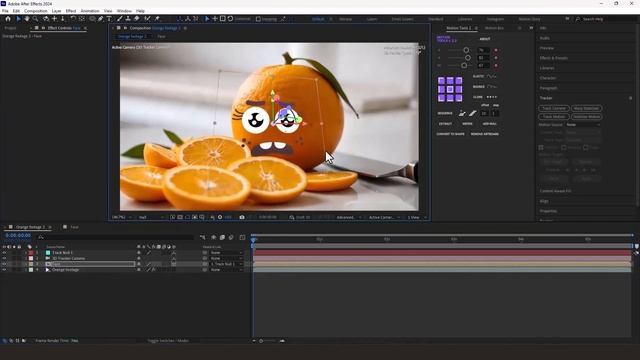Select the Clone Stamp tool
Viewport: 640px width, 360px height.
pyautogui.click(x=128, y=19)
